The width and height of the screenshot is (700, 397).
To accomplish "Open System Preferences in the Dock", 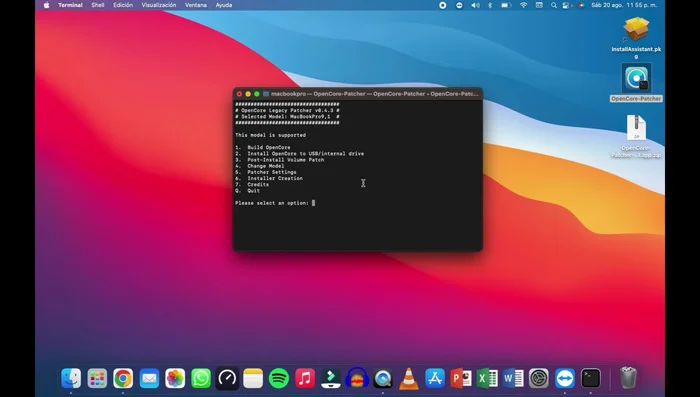I will 539,378.
